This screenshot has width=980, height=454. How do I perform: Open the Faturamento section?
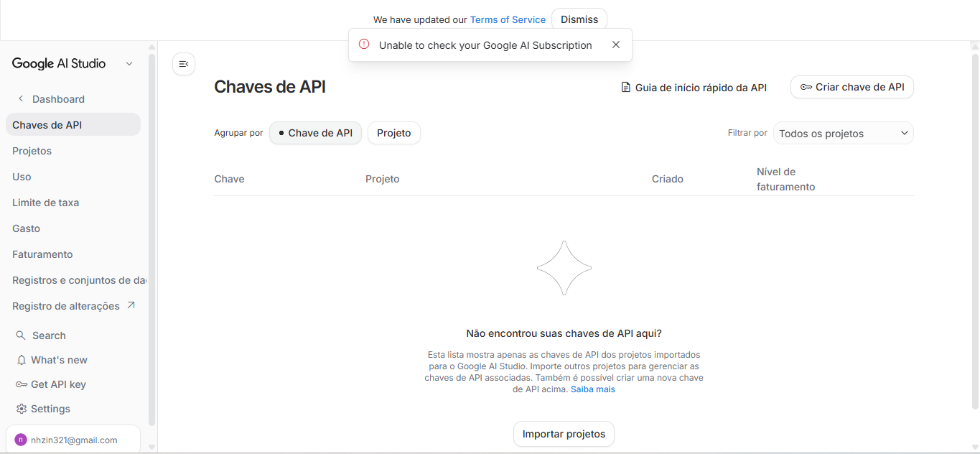42,254
